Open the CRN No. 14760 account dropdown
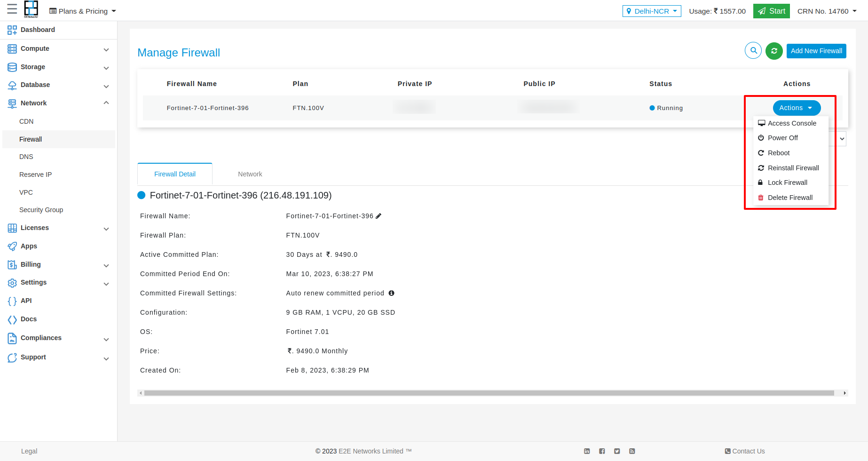This screenshot has height=461, width=868. coord(827,11)
